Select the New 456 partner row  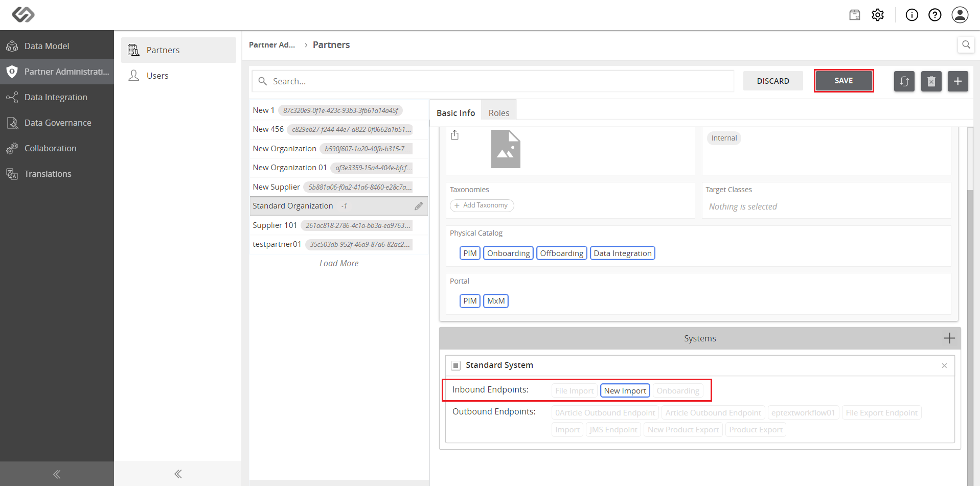pyautogui.click(x=339, y=129)
